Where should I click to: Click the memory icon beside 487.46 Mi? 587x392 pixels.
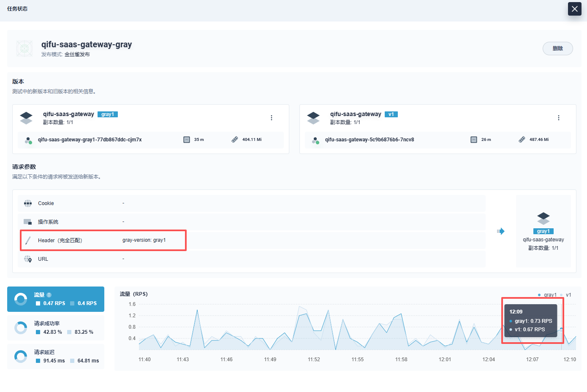coord(522,140)
